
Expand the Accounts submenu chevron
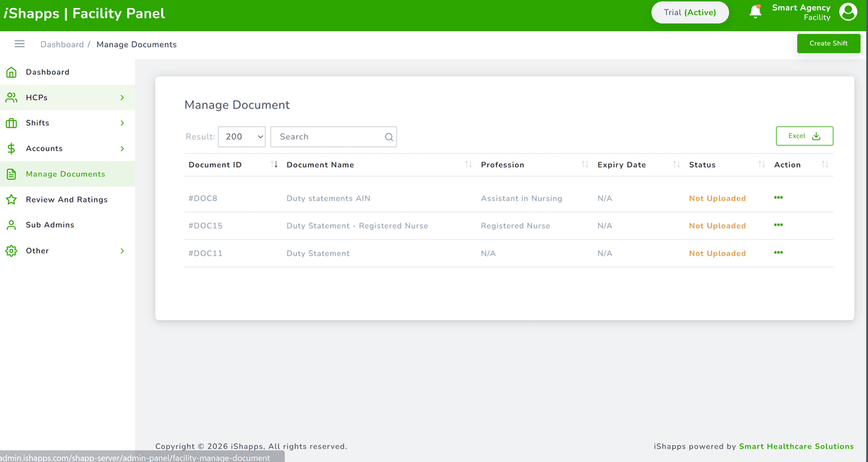click(x=122, y=148)
